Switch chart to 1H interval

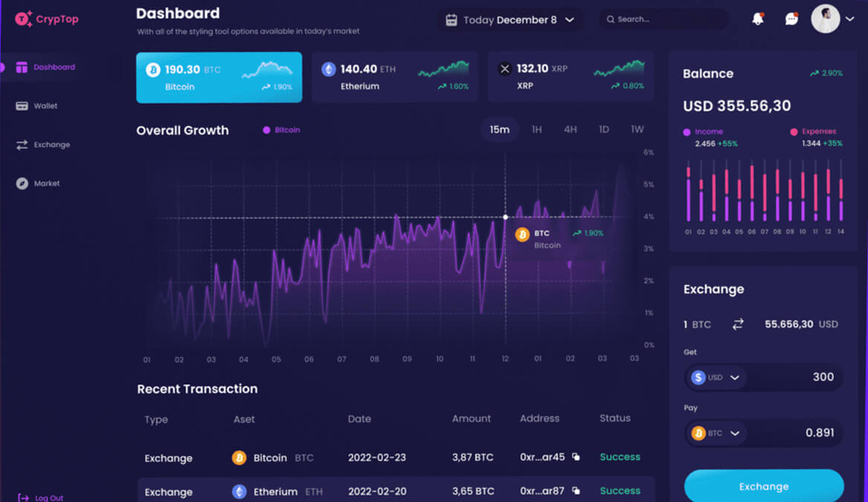pos(536,129)
